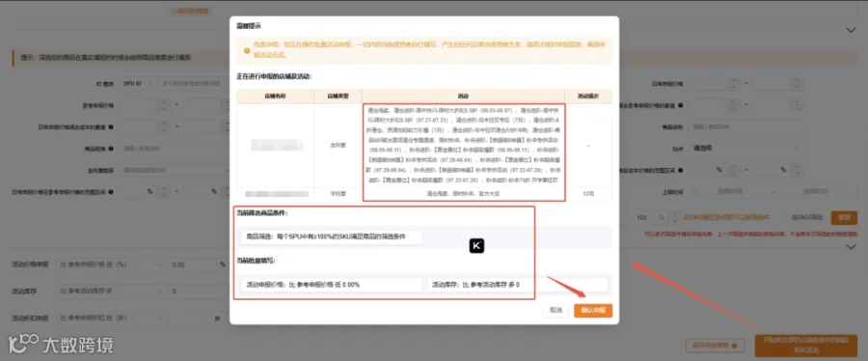Click stepper arrows on 日常申报价格 maximum field
868x361 pixels.
(798, 84)
